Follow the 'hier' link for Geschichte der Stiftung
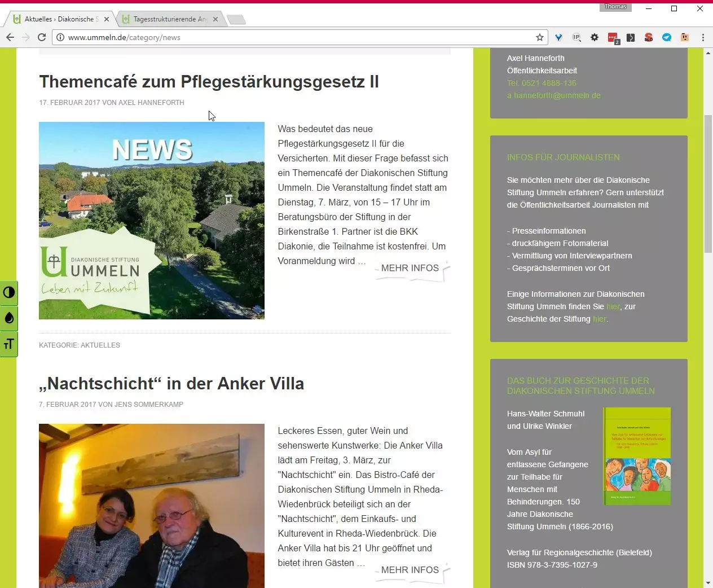 coord(600,319)
